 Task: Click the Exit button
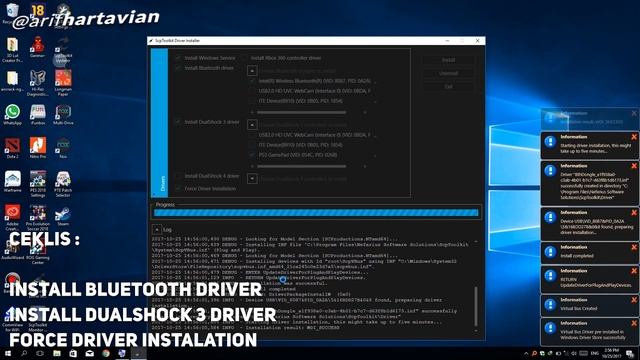pyautogui.click(x=448, y=87)
